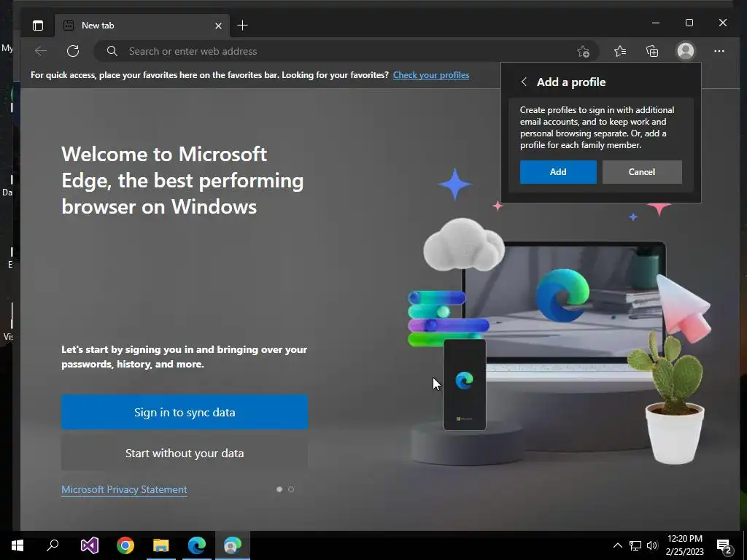Open network status tray icon
Screen dimensions: 747x560
coord(635,545)
